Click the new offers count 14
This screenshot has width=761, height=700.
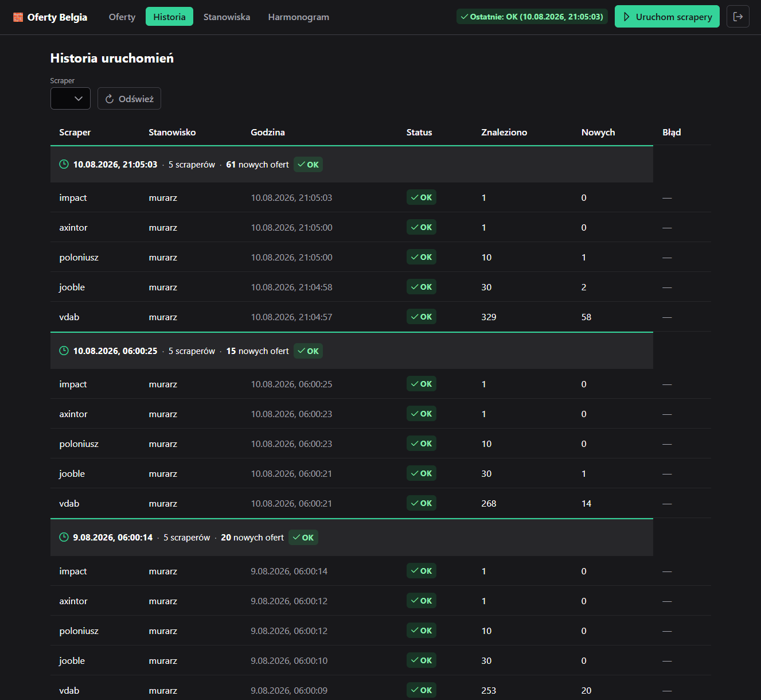click(586, 503)
